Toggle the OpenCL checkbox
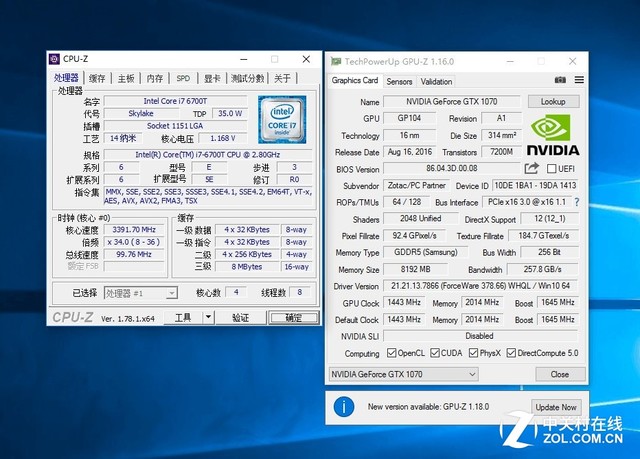Screen dimensions: 640x459 coord(391,353)
